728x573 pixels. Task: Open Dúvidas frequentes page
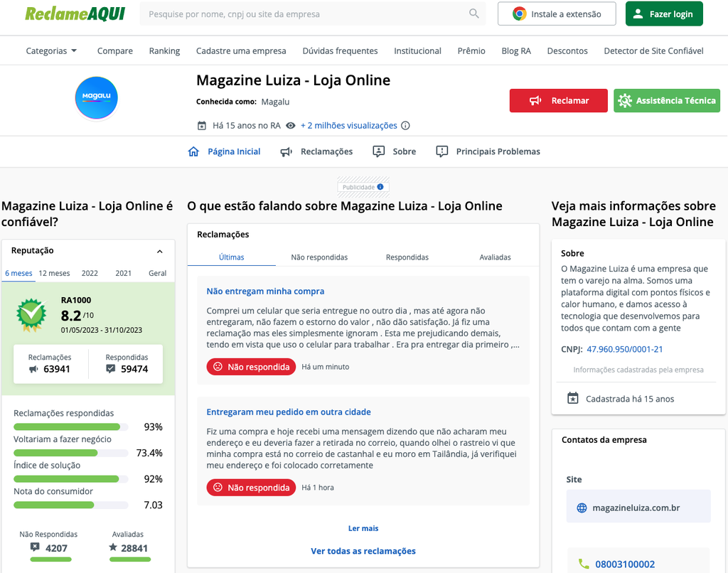(341, 51)
